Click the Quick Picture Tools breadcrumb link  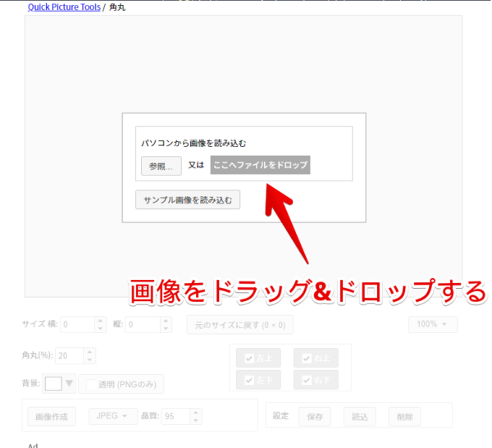click(64, 7)
